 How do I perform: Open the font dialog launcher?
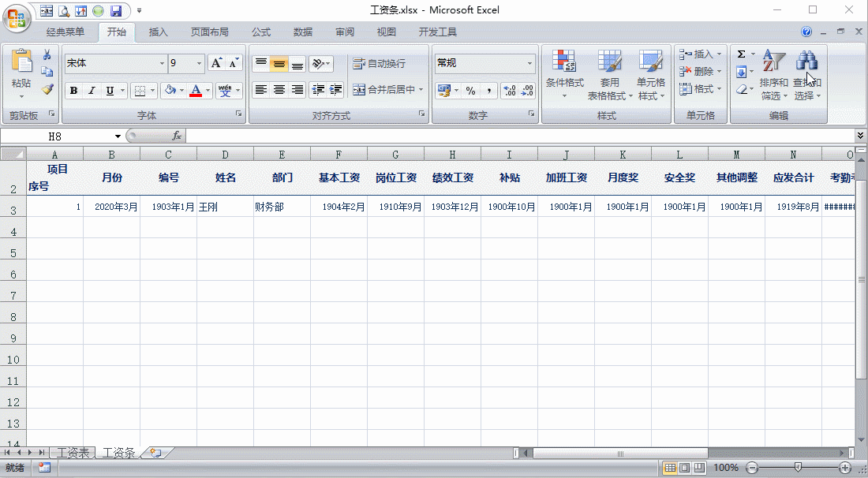pos(239,114)
